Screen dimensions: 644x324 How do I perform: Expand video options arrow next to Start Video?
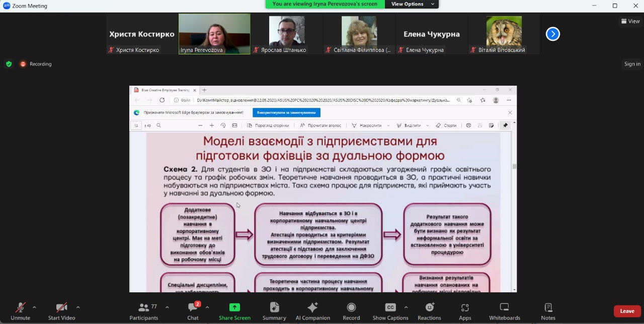(x=78, y=307)
